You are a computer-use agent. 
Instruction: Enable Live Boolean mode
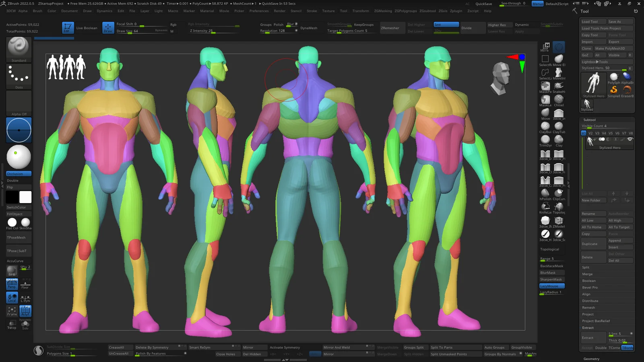point(87,28)
